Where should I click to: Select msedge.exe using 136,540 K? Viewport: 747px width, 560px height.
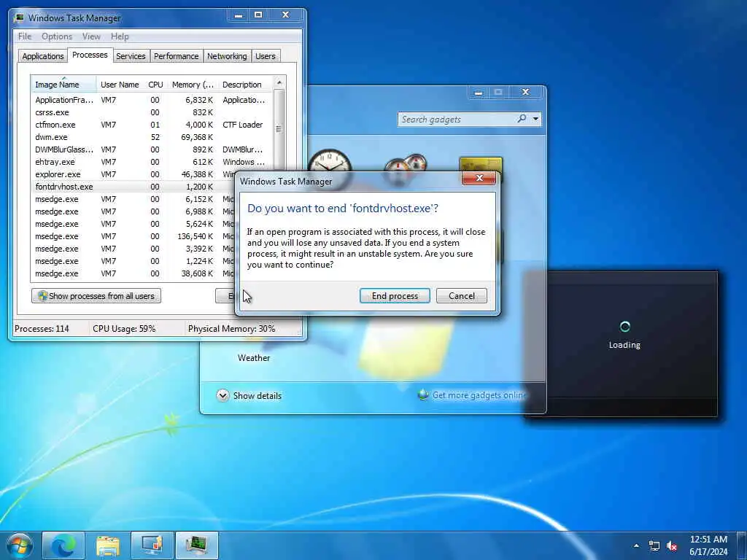tap(133, 236)
